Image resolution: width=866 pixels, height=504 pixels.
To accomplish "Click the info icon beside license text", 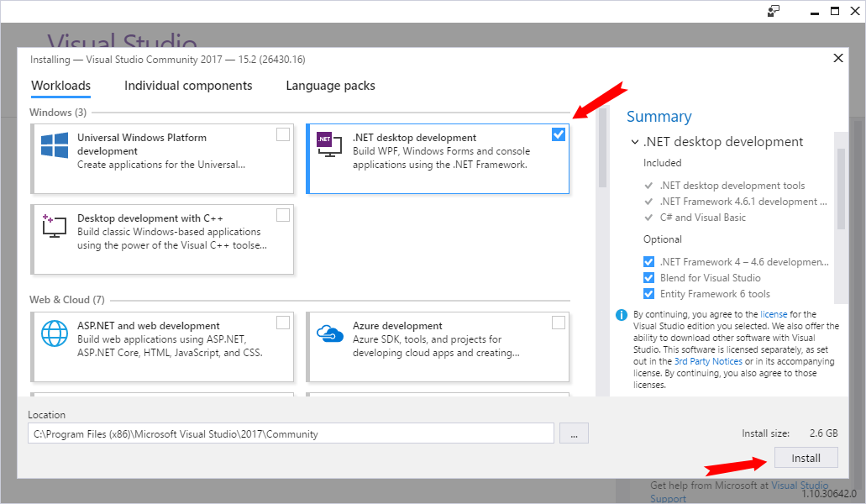I will pos(622,315).
